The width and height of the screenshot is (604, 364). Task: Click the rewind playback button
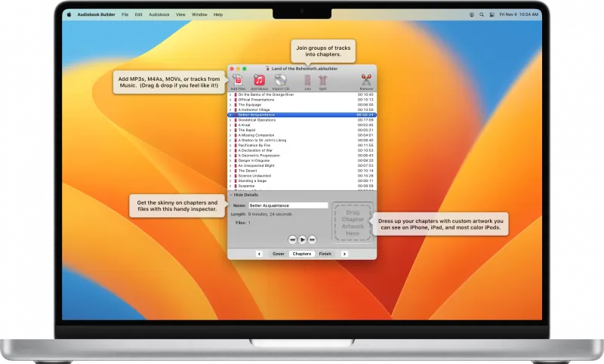(x=292, y=239)
